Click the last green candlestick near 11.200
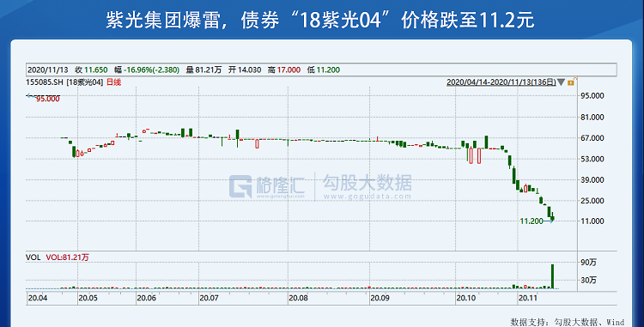 click(552, 217)
